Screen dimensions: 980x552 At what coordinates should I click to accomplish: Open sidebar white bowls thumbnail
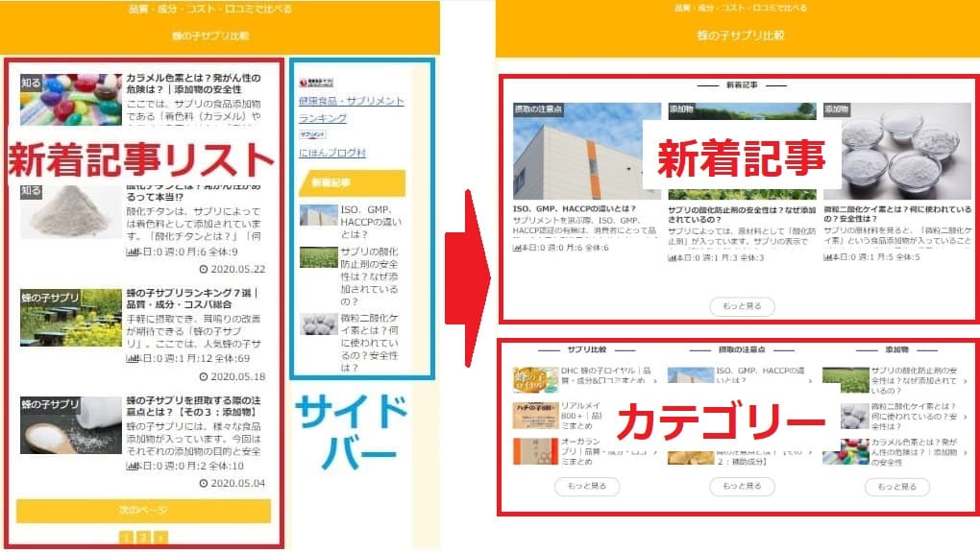tap(318, 324)
